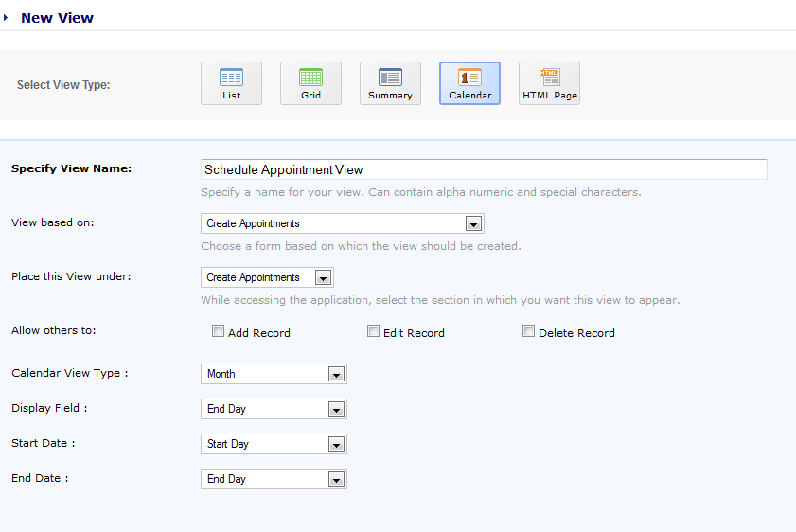The height and width of the screenshot is (532, 796).
Task: Open the Display Field dropdown
Action: pos(335,410)
